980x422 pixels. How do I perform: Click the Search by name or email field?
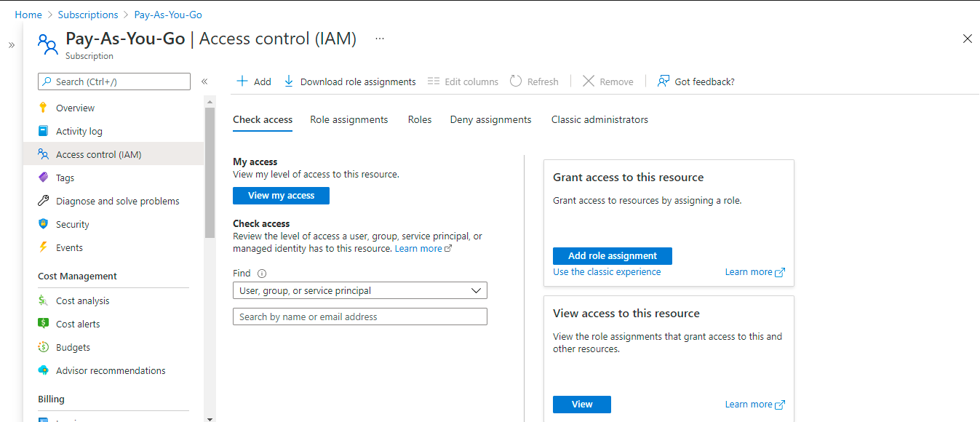tap(360, 316)
